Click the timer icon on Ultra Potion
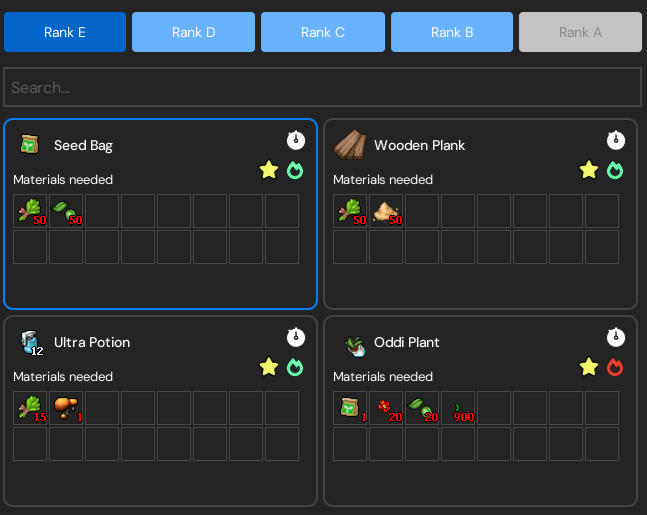The width and height of the screenshot is (647, 515). coord(294,337)
